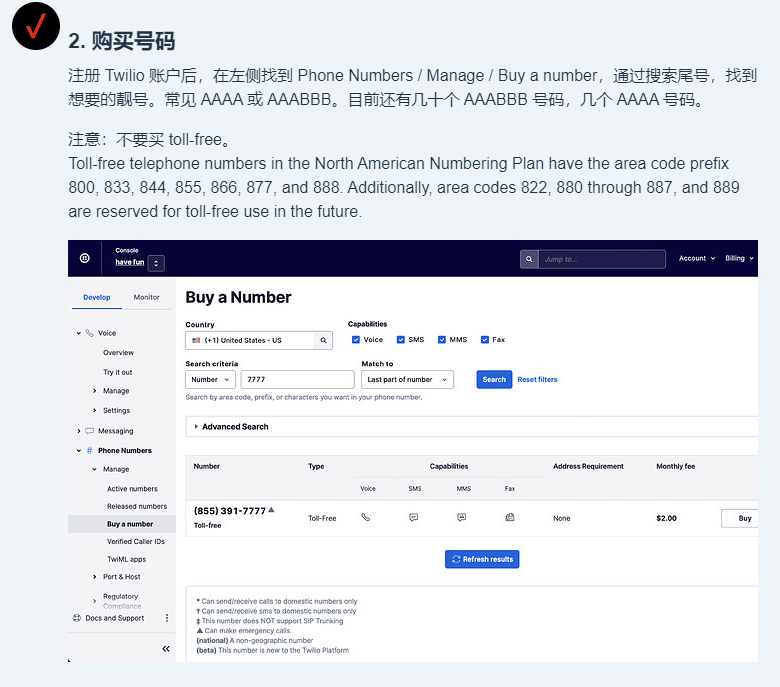Image resolution: width=780 pixels, height=687 pixels.
Task: Click the red checkmark logo at top
Action: 36,26
